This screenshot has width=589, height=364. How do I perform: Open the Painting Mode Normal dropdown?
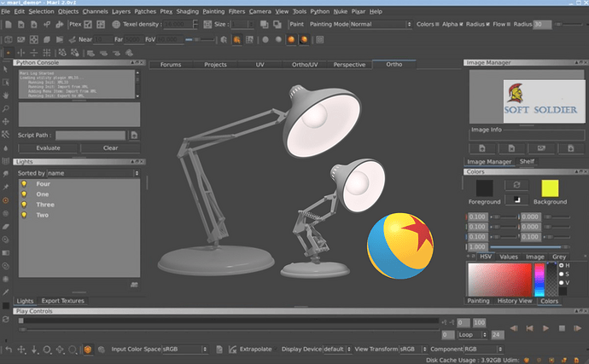[381, 25]
